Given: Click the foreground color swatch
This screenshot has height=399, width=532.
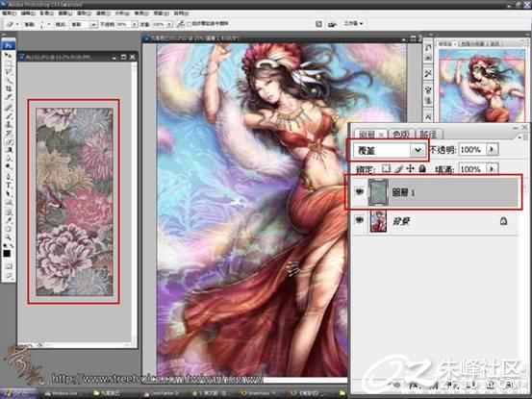Looking at the screenshot, I should pyautogui.click(x=7, y=253).
